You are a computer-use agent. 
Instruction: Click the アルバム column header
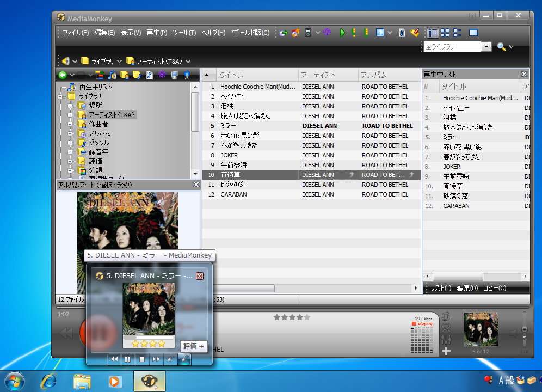coord(388,75)
